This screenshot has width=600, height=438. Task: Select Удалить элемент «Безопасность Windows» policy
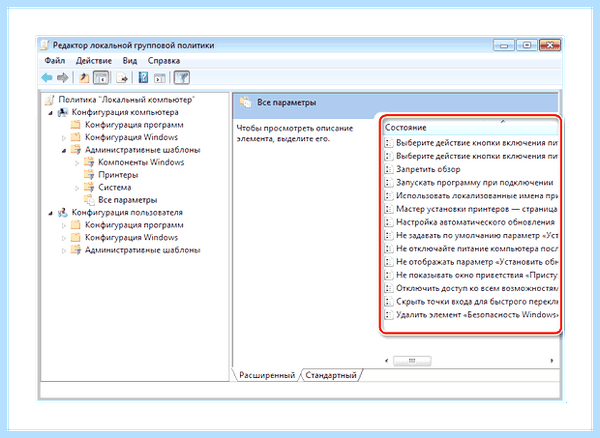pyautogui.click(x=476, y=314)
